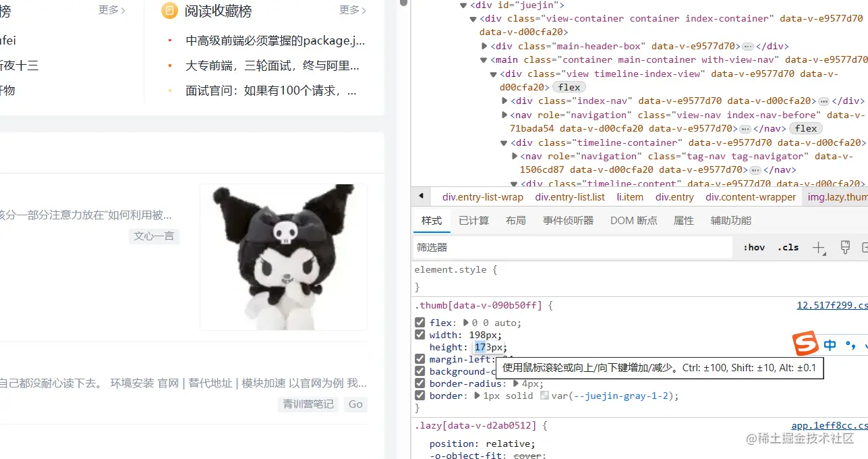Click the new style rule plus icon
Image resolution: width=868 pixels, height=459 pixels.
pyautogui.click(x=819, y=248)
